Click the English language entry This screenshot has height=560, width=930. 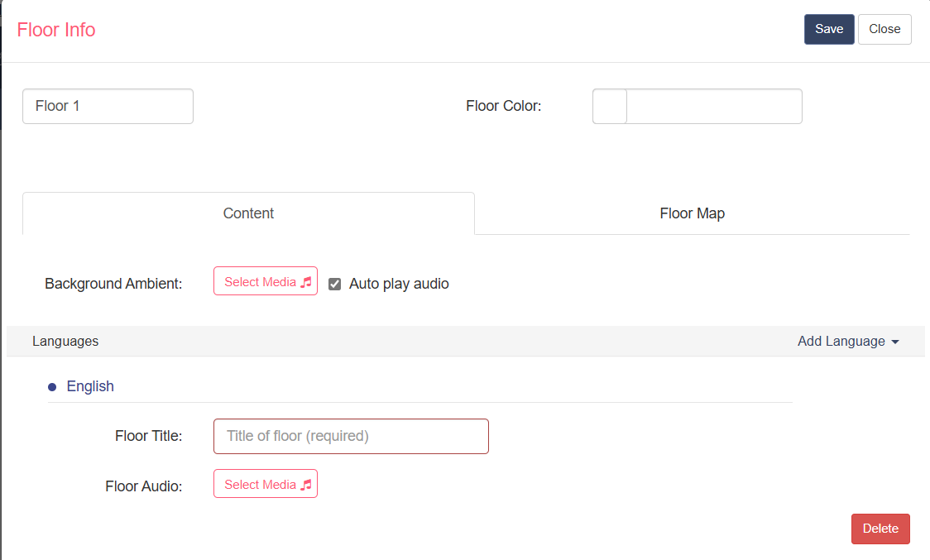(x=90, y=387)
